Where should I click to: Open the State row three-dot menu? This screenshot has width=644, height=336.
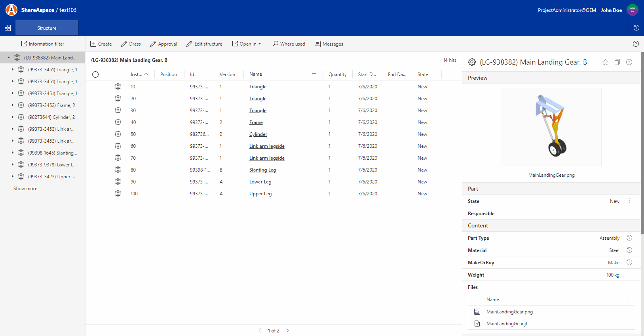click(629, 201)
